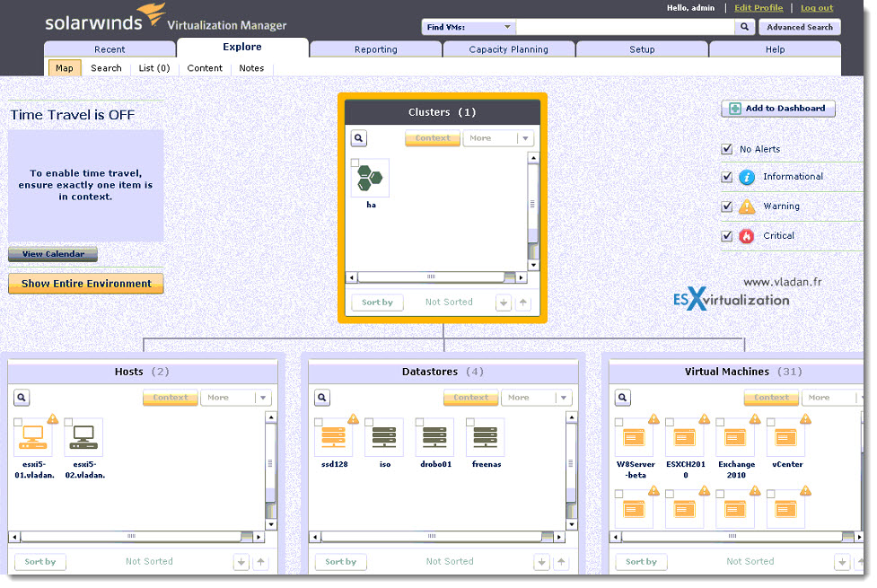The height and width of the screenshot is (588, 877).
Task: Click the View Calendar button
Action: click(53, 254)
